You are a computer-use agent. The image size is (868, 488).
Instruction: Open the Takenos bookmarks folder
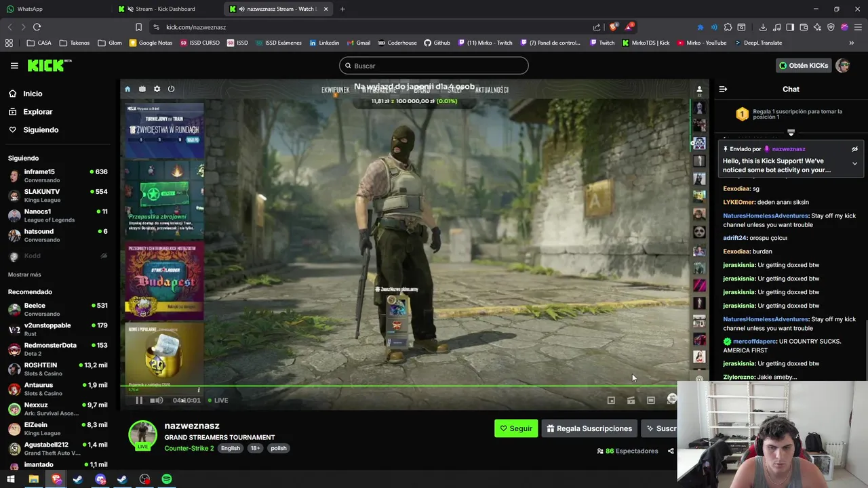75,43
